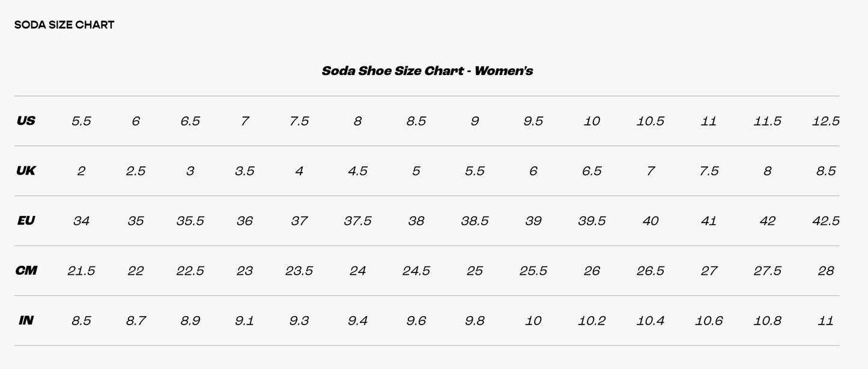Select the 24.5 value in CM row

tap(416, 271)
